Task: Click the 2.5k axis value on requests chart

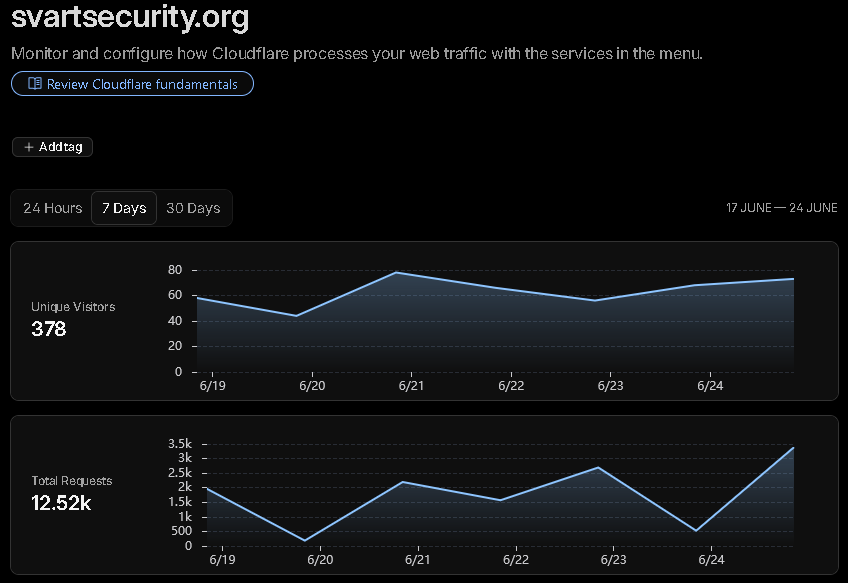Action: [x=180, y=473]
